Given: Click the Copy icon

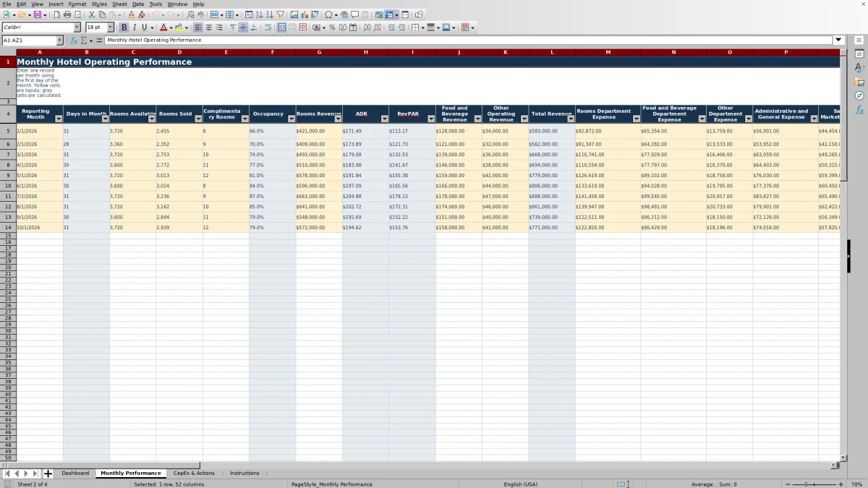Looking at the screenshot, I should click(102, 14).
